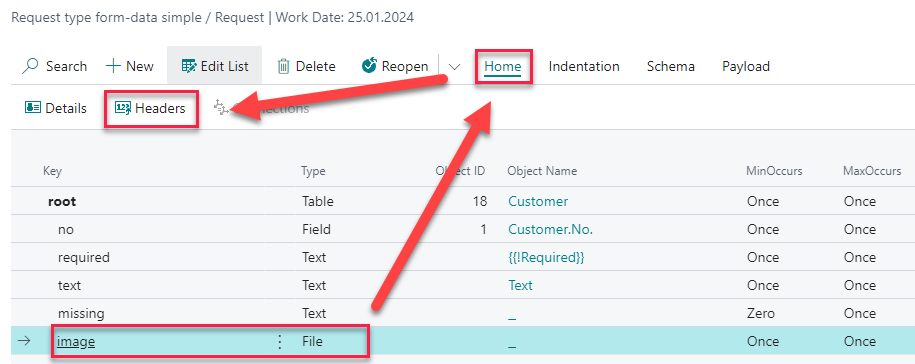Click the row selector arrow for image
This screenshot has height=364, width=915.
click(24, 342)
